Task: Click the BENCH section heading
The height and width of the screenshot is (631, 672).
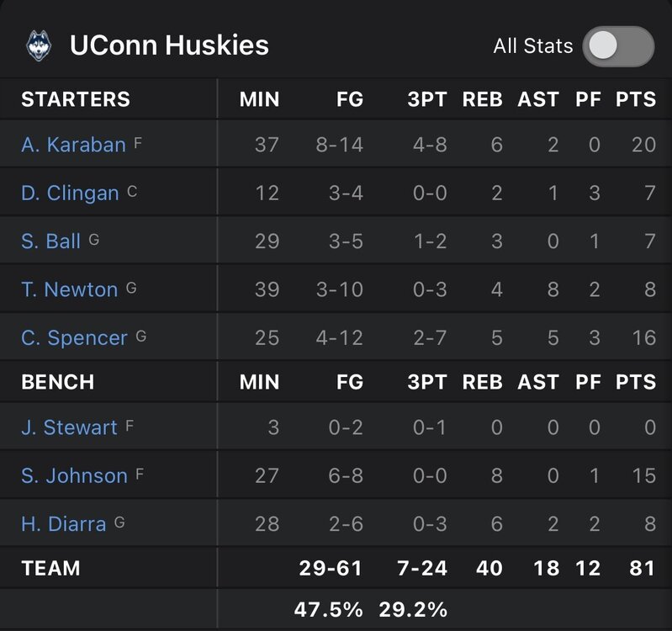Action: 57,382
